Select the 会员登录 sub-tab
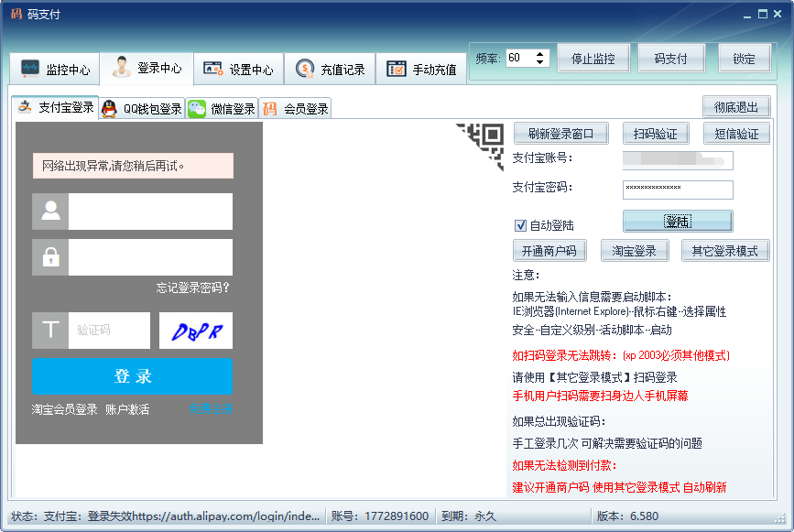This screenshot has width=794, height=532. click(295, 108)
